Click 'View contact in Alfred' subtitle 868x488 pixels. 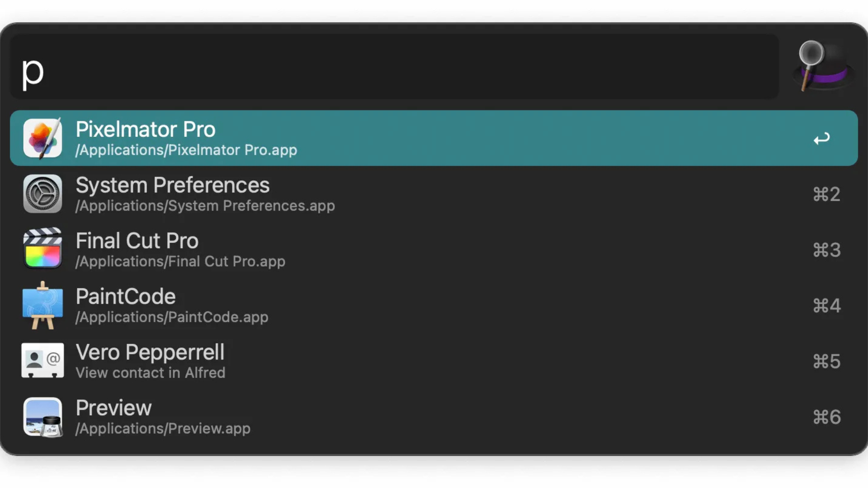tap(150, 373)
